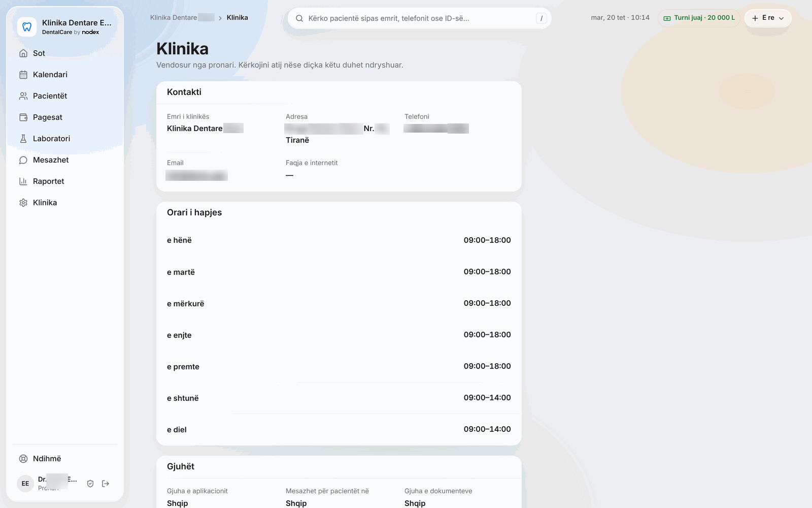Click the Tiranë address text
The image size is (812, 508).
[x=297, y=140]
